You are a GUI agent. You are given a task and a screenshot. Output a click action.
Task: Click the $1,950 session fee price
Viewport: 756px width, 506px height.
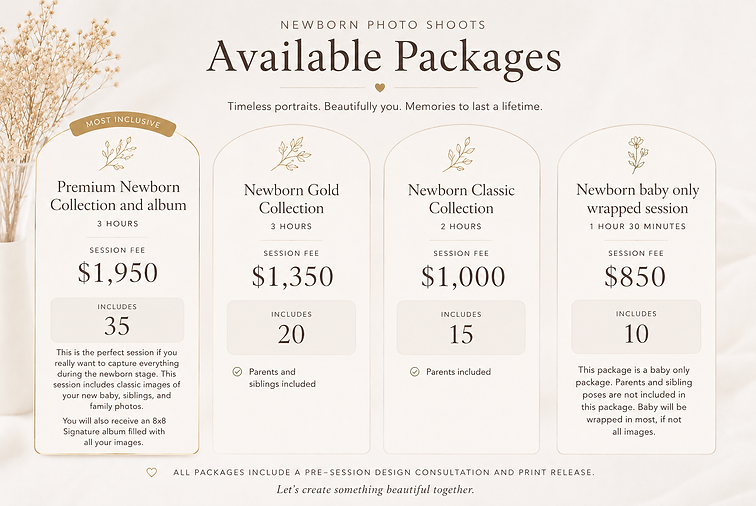tap(118, 273)
